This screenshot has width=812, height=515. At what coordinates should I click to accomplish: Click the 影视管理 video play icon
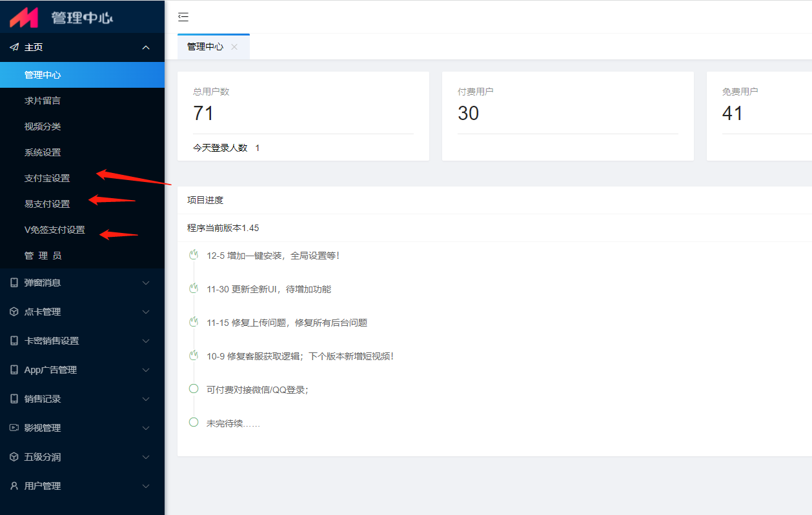14,428
